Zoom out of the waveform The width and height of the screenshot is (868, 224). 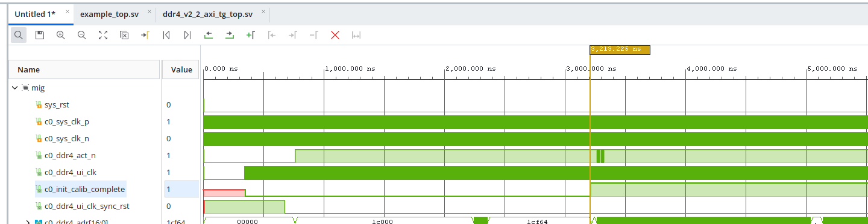(81, 35)
